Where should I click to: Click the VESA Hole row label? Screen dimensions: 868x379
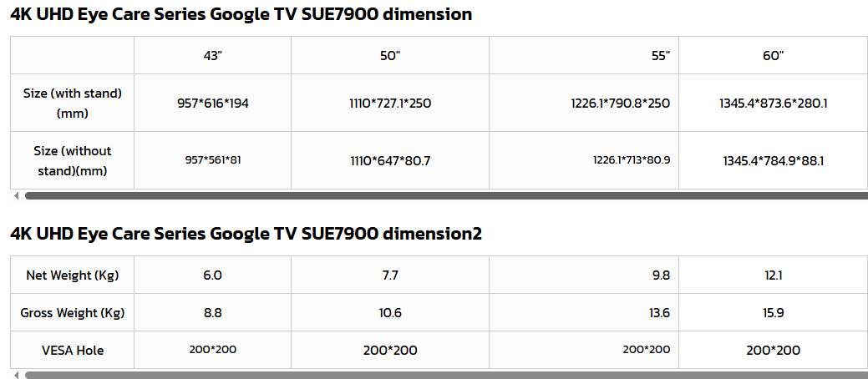73,351
